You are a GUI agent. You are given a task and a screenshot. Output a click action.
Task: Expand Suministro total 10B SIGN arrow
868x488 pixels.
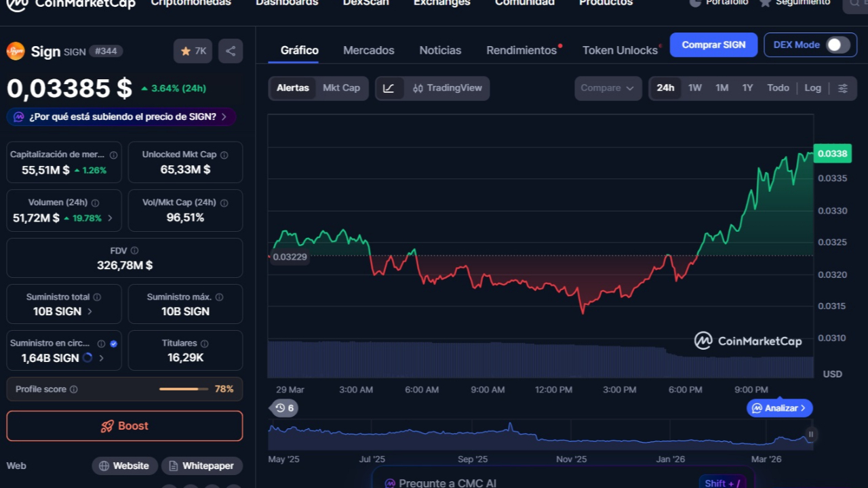[90, 312]
